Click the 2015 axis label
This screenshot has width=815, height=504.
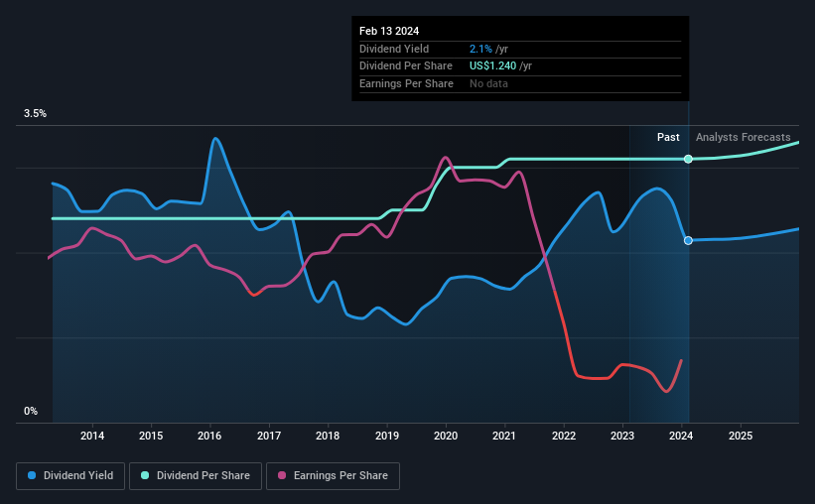coord(151,436)
